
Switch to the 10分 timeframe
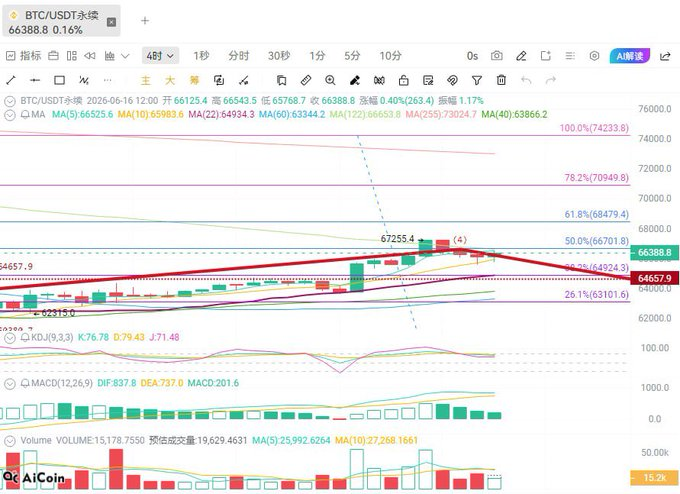point(390,56)
